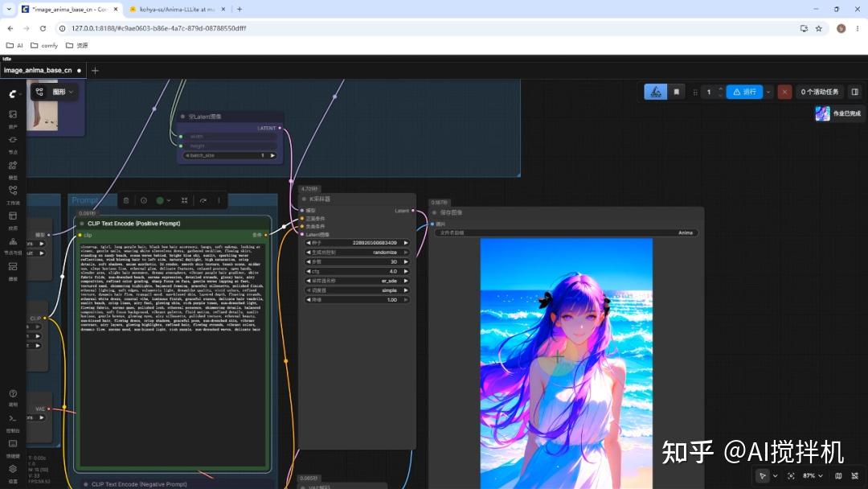Click inside the positive prompt text area
The height and width of the screenshot is (489, 868).
173,355
